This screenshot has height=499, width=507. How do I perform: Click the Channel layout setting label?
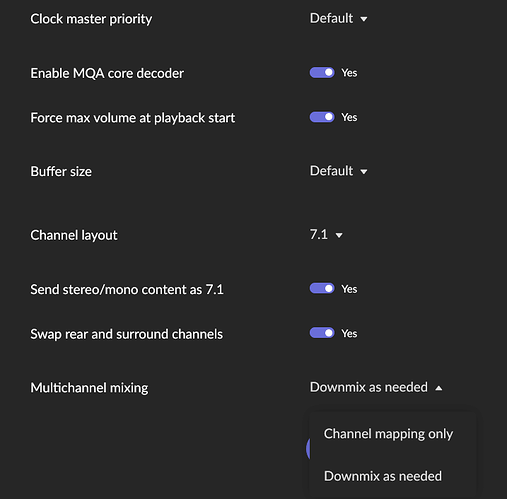pyautogui.click(x=74, y=235)
